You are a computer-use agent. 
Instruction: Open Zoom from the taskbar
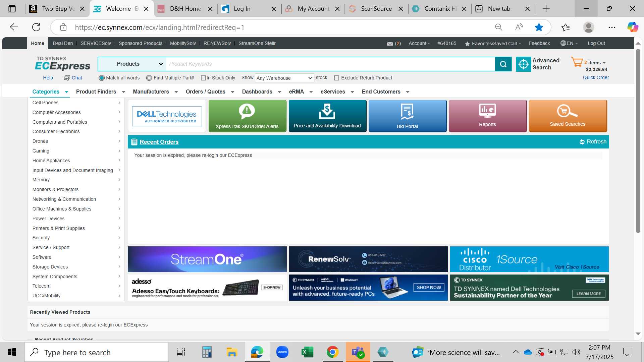click(282, 352)
